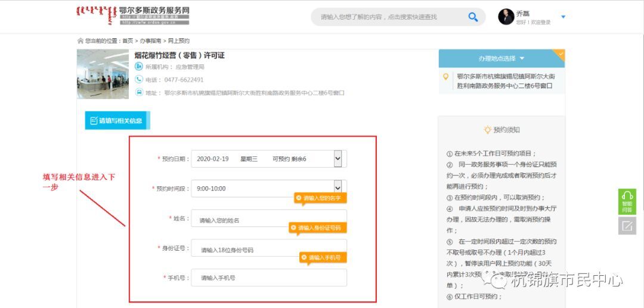Go to 首页 in breadcrumb
This screenshot has width=644, height=308.
[x=128, y=41]
